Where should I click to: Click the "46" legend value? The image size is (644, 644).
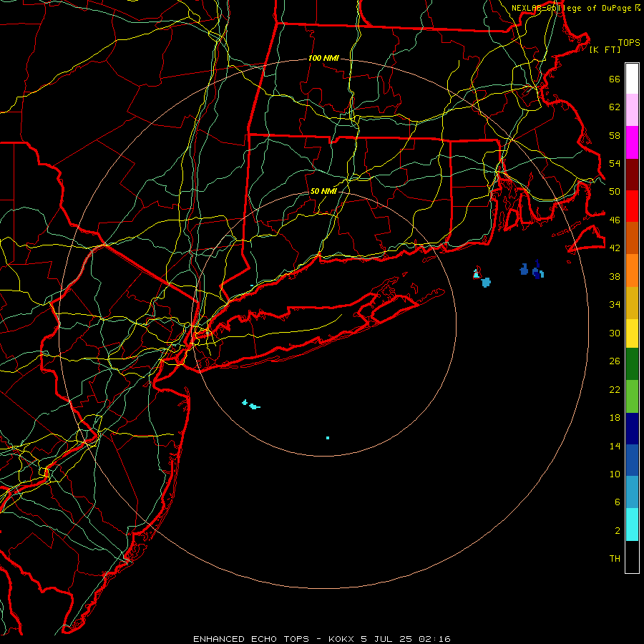pyautogui.click(x=615, y=220)
